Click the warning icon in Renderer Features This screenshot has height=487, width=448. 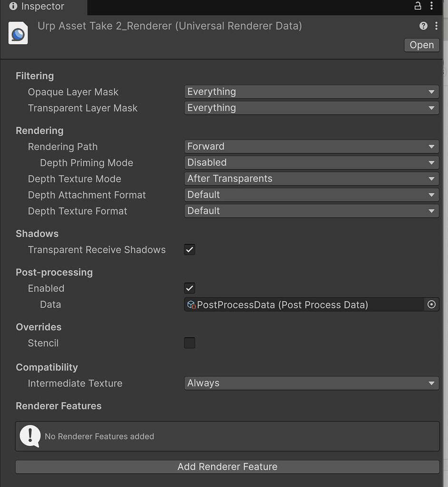point(30,436)
